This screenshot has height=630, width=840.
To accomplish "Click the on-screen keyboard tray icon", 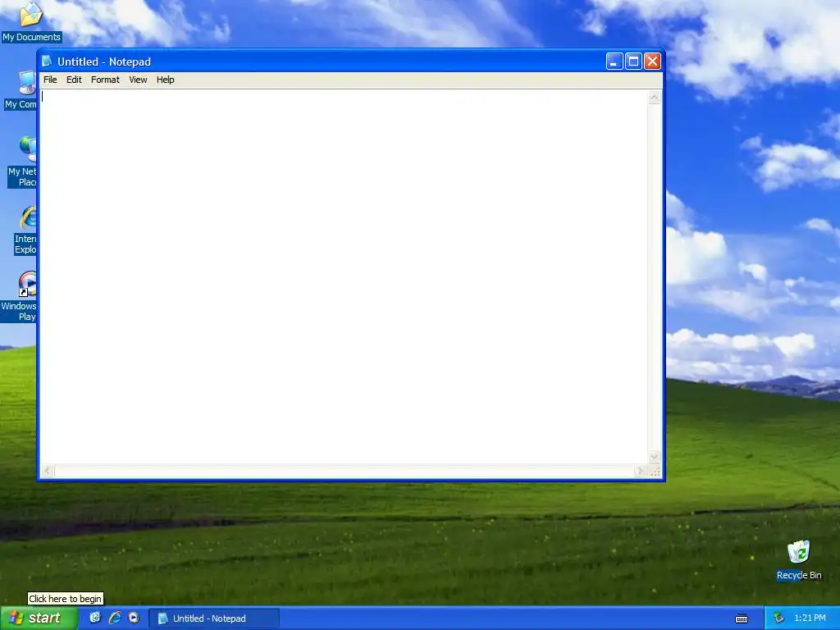I will point(742,619).
